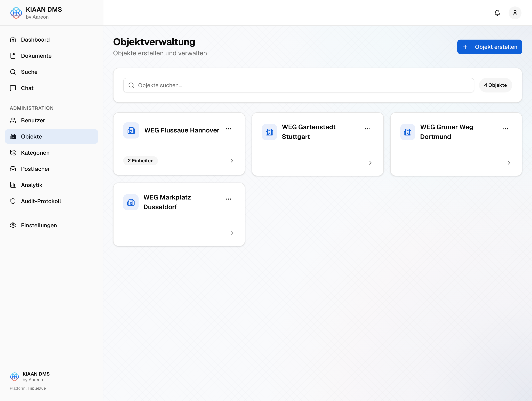Open three-dot menu for WEG Gartenstadt Stuttgart
This screenshot has width=532, height=401.
pos(367,129)
